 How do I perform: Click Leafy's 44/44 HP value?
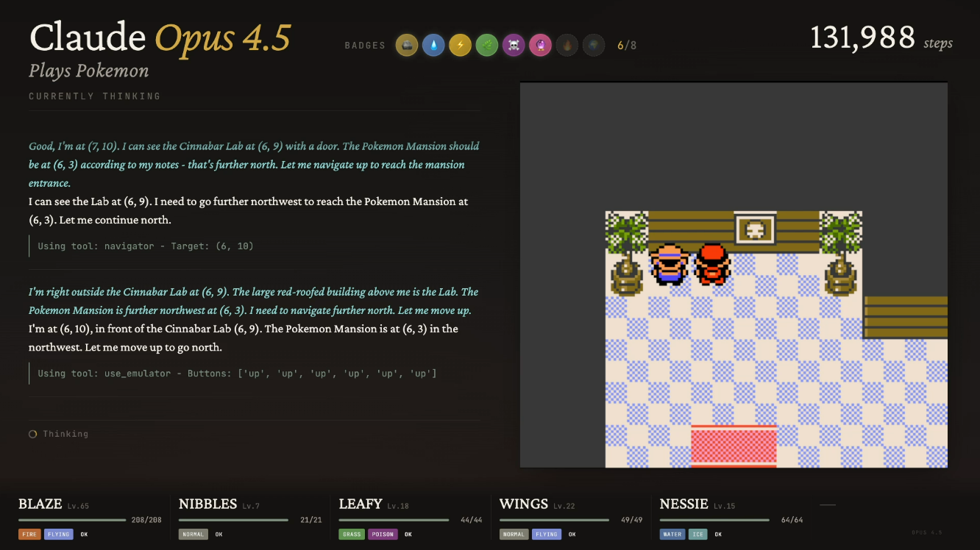472,521
